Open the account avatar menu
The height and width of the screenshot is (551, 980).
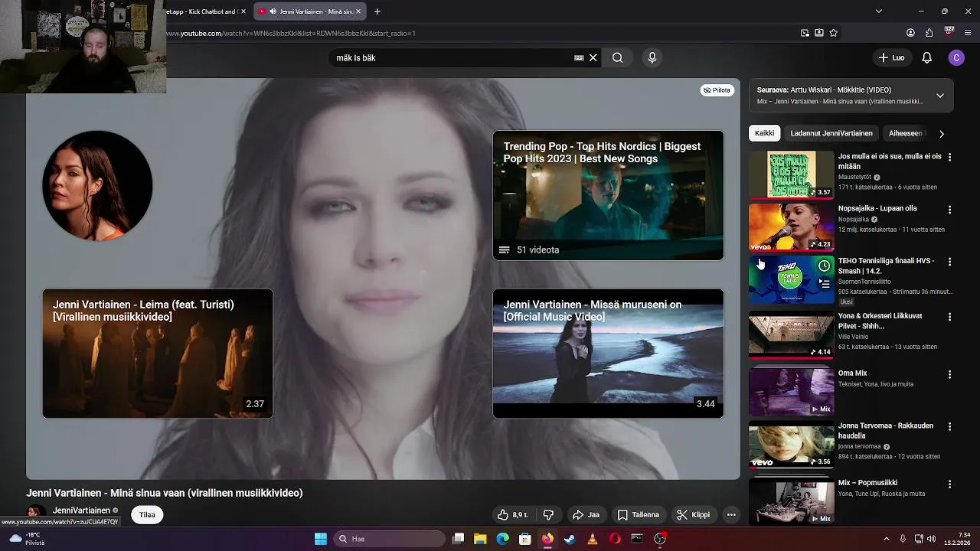tap(956, 57)
